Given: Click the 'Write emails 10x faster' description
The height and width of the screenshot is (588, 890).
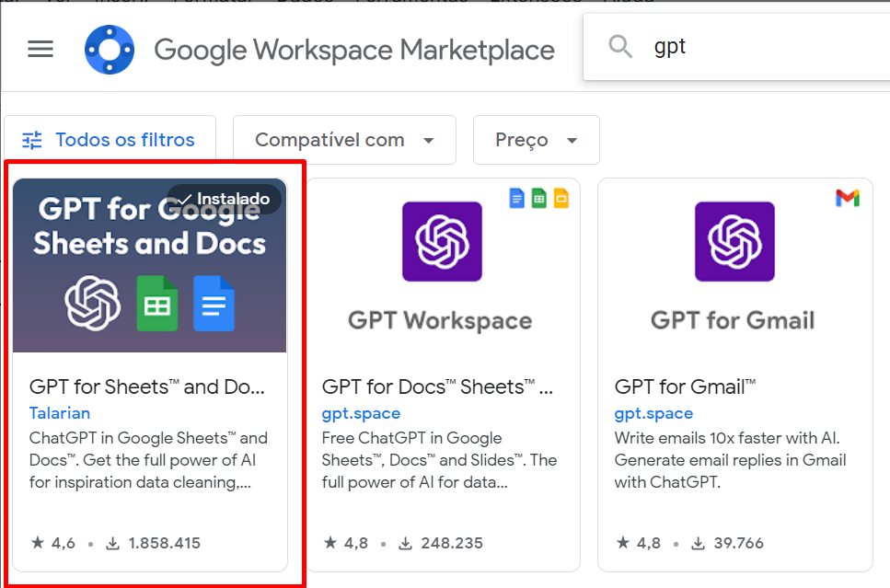Looking at the screenshot, I should (730, 460).
